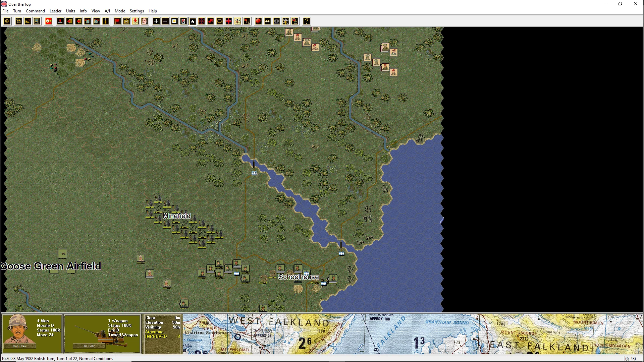
Task: Open the Units menu
Action: 70,11
